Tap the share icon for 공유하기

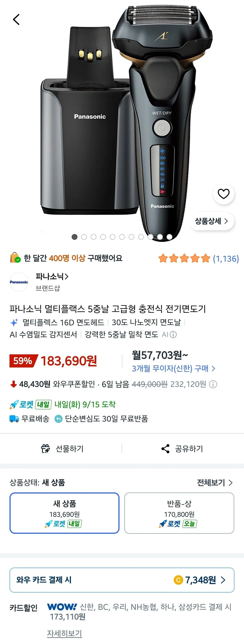pyautogui.click(x=165, y=448)
